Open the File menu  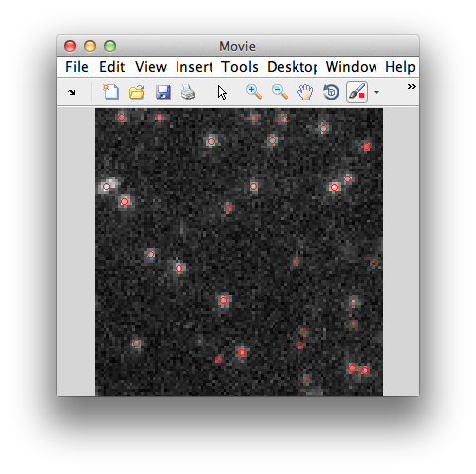(x=77, y=67)
